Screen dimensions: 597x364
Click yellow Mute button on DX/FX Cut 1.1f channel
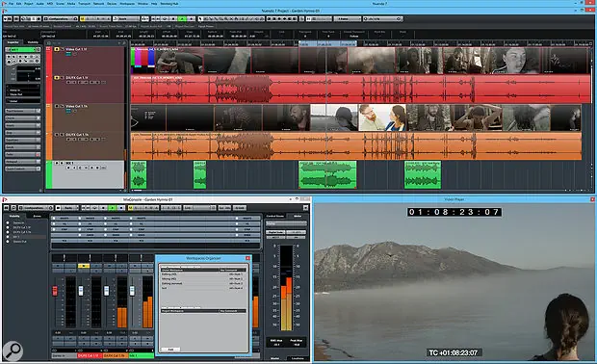click(84, 266)
